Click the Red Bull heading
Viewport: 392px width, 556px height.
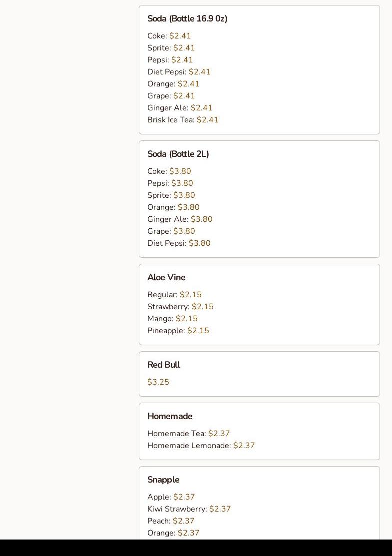tap(163, 365)
